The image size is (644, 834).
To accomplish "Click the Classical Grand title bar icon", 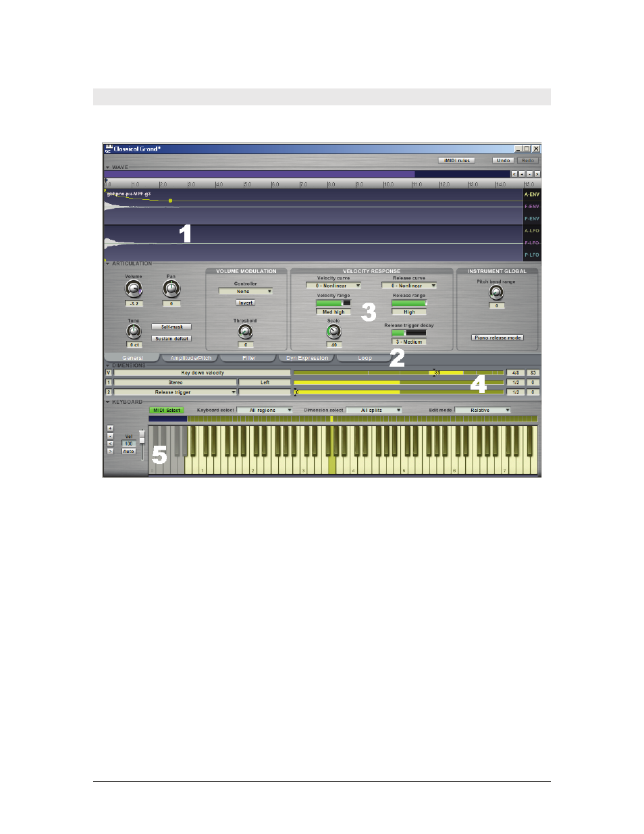I will click(x=108, y=149).
